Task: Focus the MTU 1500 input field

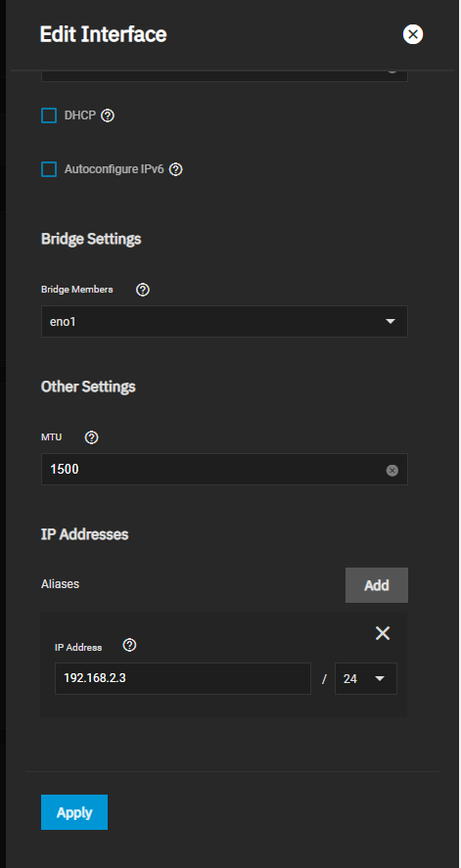Action: click(224, 470)
